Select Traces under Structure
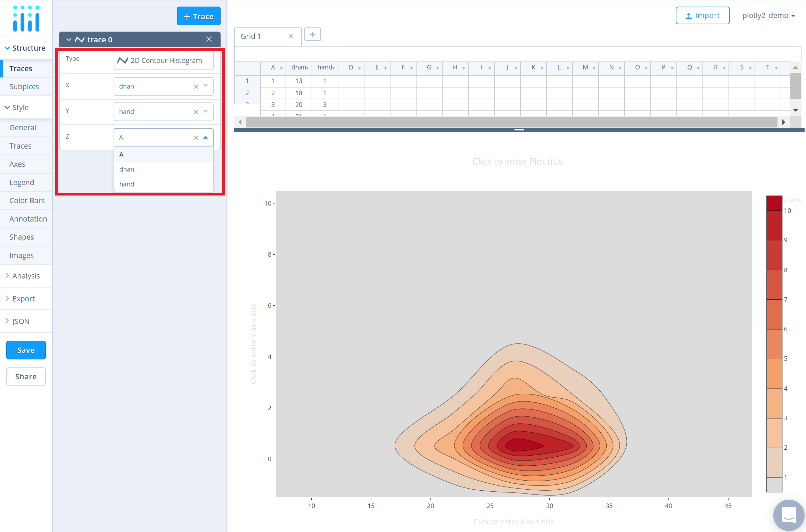The height and width of the screenshot is (532, 806). pos(26,68)
